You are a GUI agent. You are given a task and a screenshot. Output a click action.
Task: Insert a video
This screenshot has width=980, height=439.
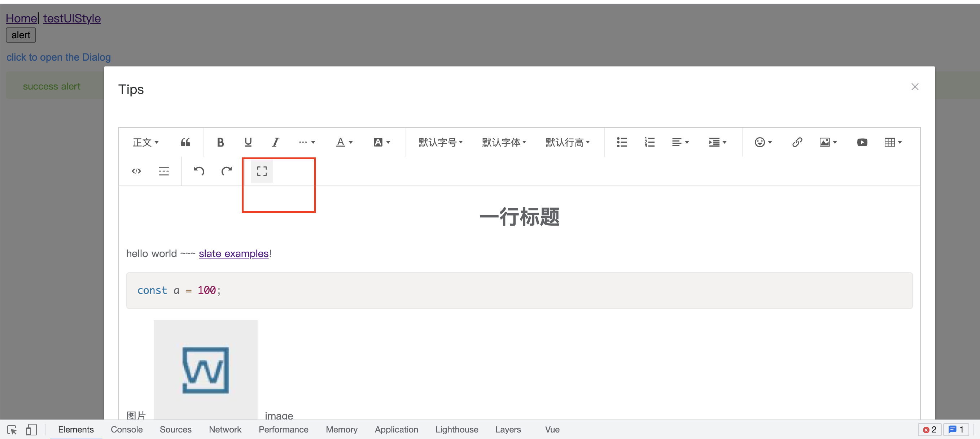click(862, 142)
